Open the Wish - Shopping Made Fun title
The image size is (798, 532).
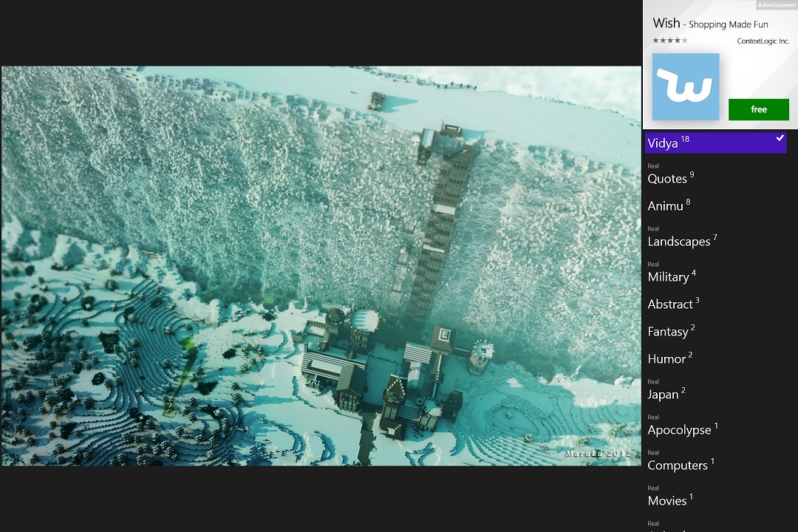pos(710,24)
